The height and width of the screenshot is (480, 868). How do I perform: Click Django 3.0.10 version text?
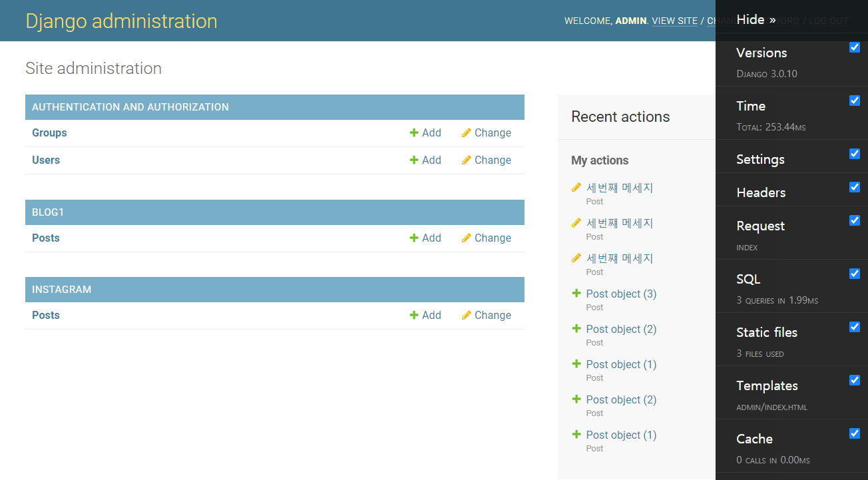(x=767, y=74)
